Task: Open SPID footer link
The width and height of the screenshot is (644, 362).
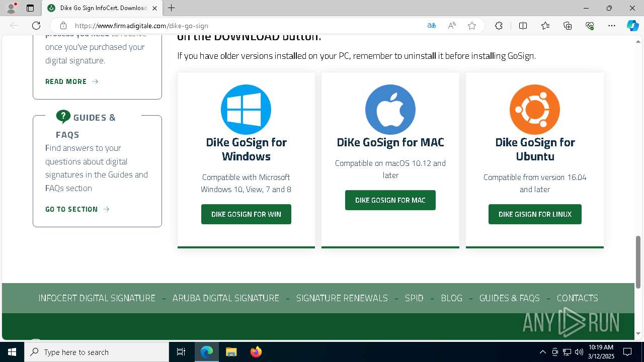Action: pos(414,298)
